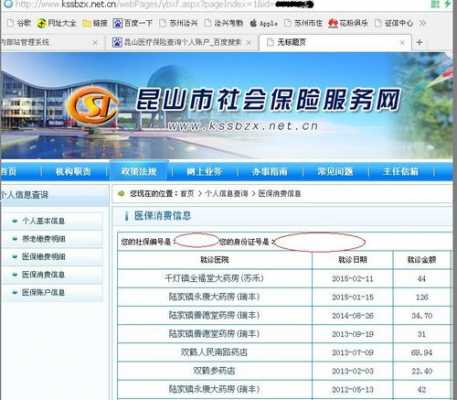The width and height of the screenshot is (457, 400).
Task: Open the 百度一下 bookmark
Action: tap(132, 23)
